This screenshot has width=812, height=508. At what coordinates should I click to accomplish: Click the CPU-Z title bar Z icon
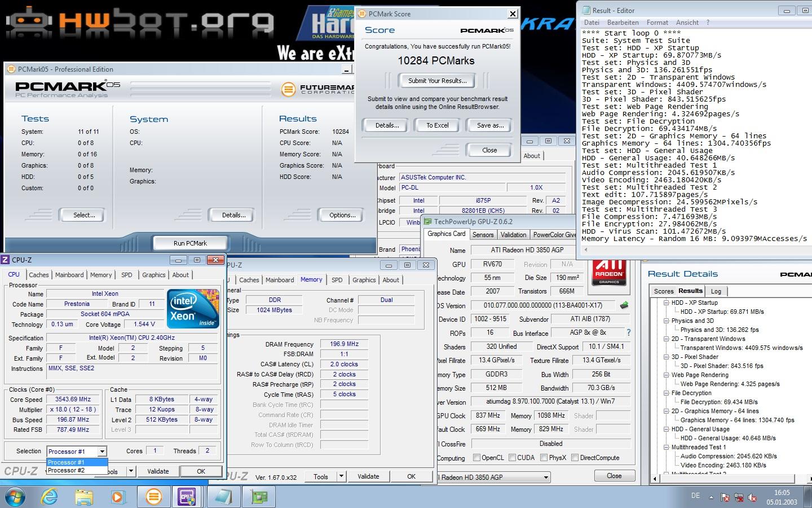[5, 260]
